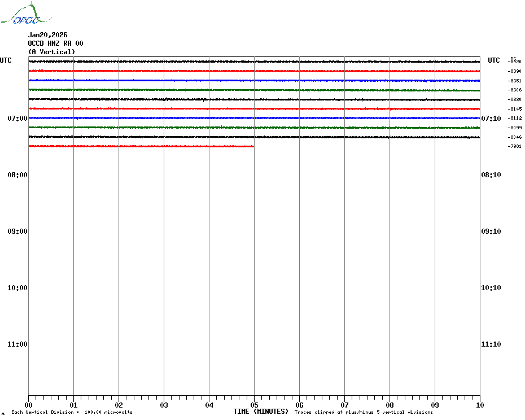Select the date text "Jan20,2026"
Viewport: 525px width, 420px height.
click(x=47, y=35)
